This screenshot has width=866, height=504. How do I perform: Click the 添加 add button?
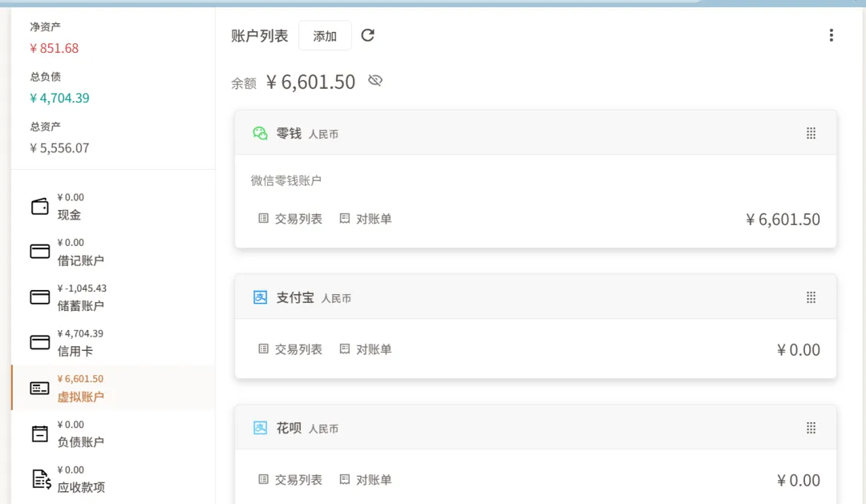(x=325, y=36)
